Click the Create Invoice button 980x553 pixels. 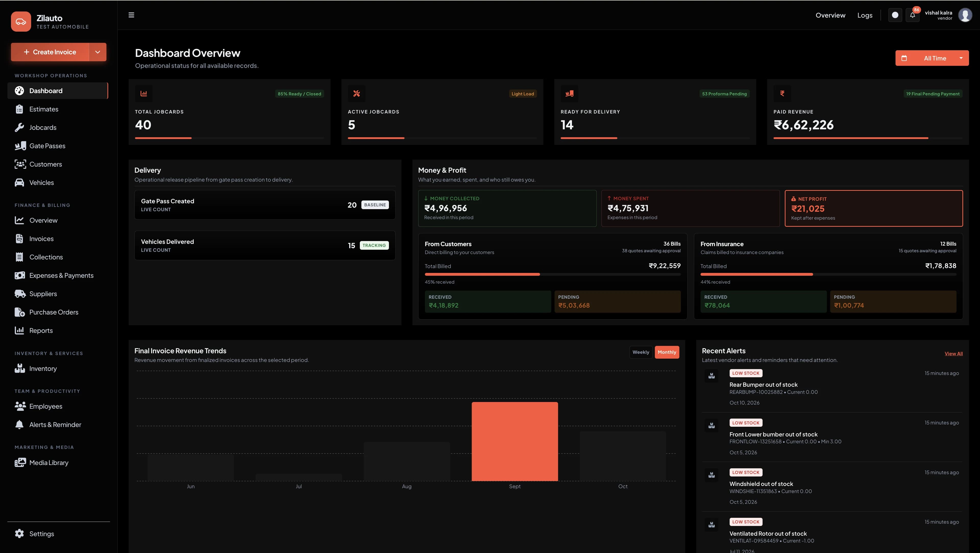pyautogui.click(x=50, y=52)
